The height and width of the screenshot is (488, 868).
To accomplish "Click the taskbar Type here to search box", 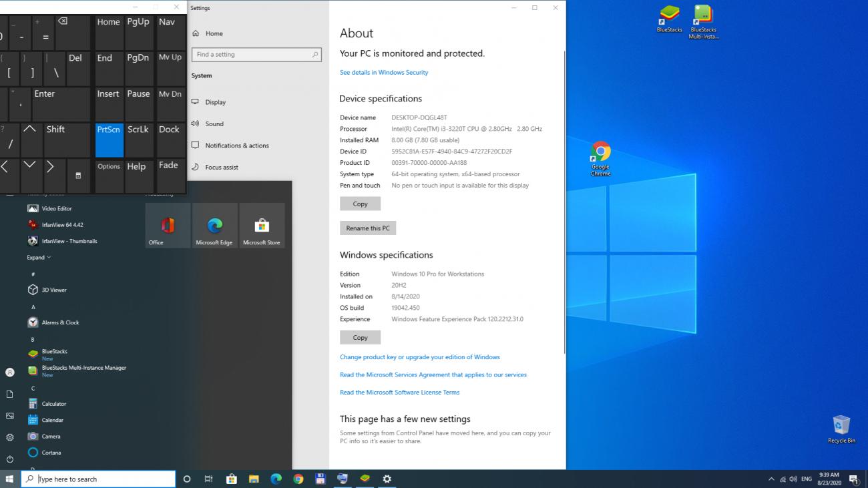I will coord(98,479).
